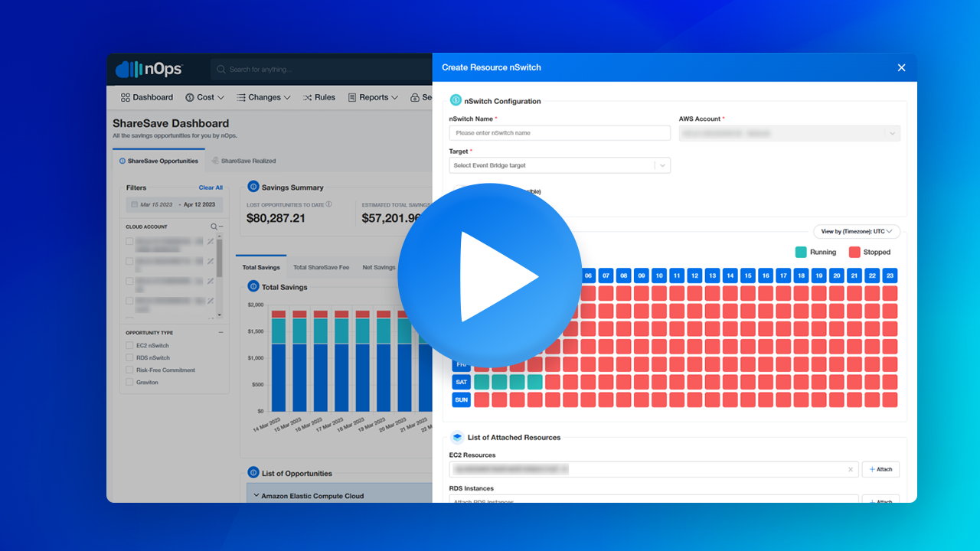Image resolution: width=980 pixels, height=551 pixels.
Task: Open the Dashboard menu item
Action: pos(147,97)
